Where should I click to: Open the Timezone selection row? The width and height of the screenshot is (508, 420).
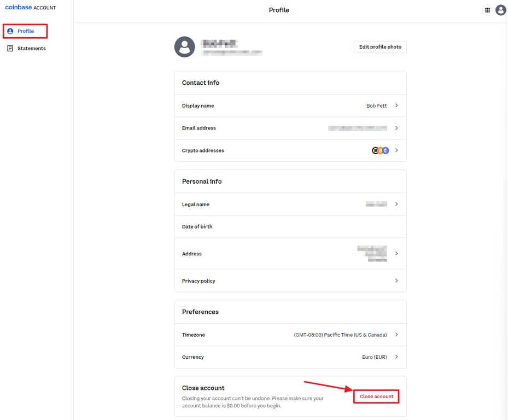click(x=290, y=335)
